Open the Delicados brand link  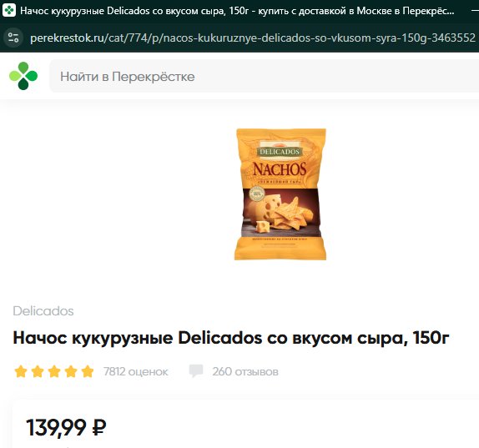click(x=43, y=311)
